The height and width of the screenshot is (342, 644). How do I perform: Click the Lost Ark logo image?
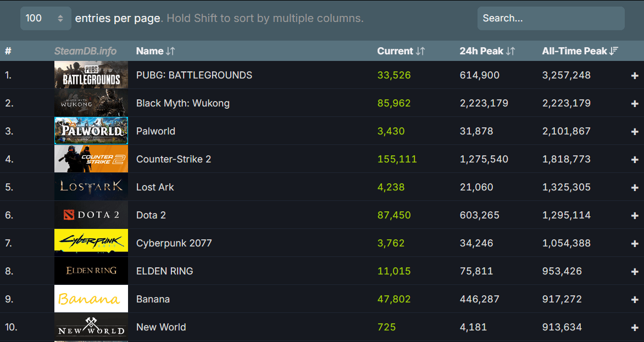[x=91, y=187]
